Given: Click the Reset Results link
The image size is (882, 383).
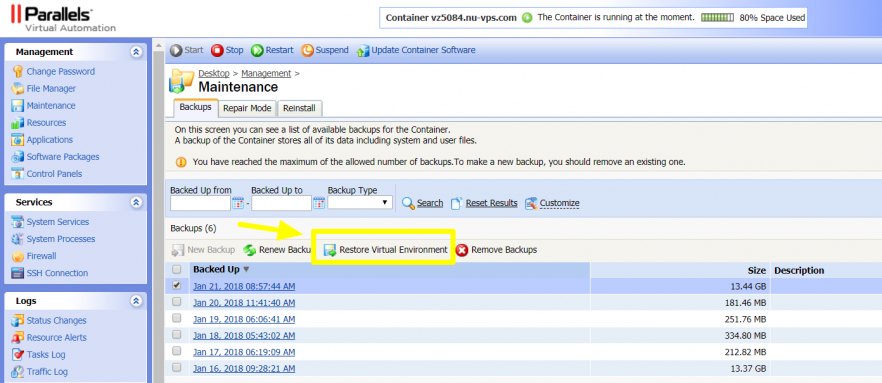Looking at the screenshot, I should [x=484, y=203].
